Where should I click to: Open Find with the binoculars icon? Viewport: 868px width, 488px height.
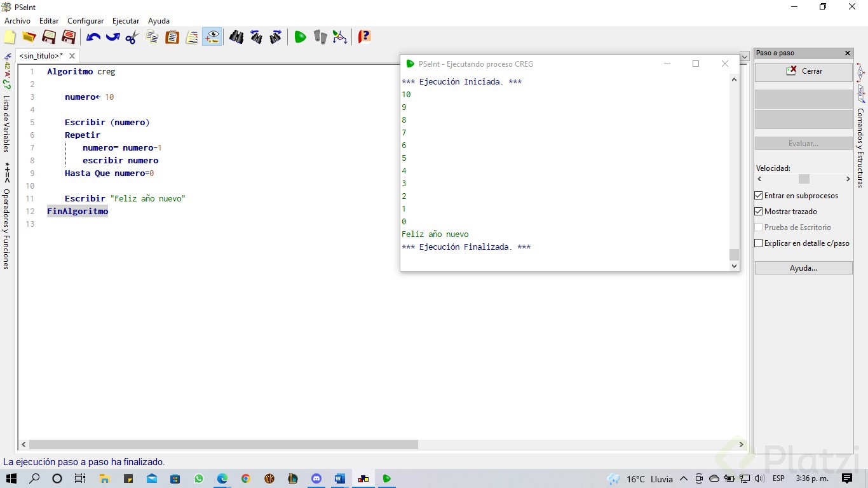(236, 37)
